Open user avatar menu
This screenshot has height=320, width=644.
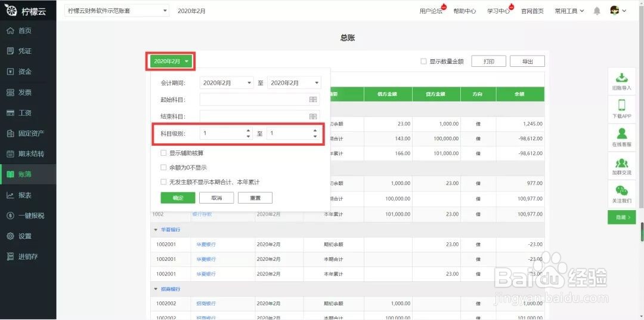(618, 11)
